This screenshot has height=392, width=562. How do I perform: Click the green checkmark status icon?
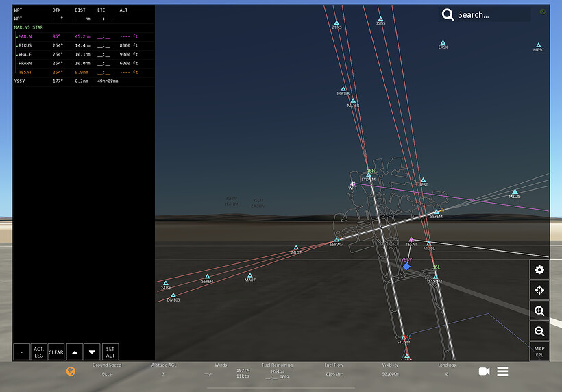point(543,12)
